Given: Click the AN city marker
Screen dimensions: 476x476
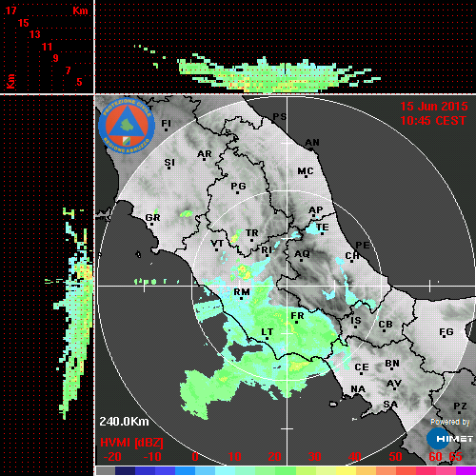Looking at the screenshot, I should [311, 149].
